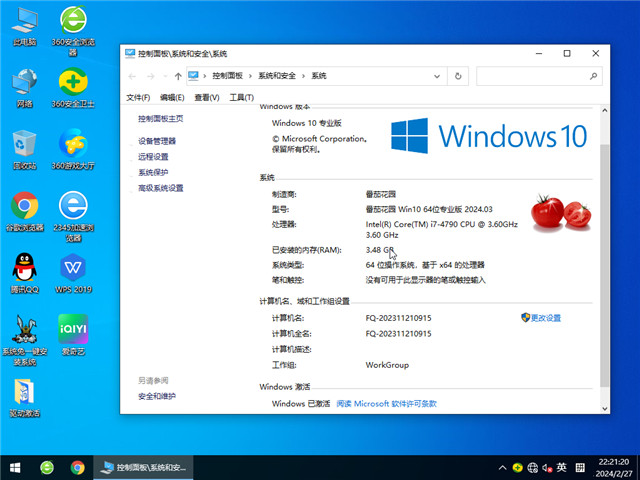Click the control panel search box
The width and height of the screenshot is (640, 480).
539,76
